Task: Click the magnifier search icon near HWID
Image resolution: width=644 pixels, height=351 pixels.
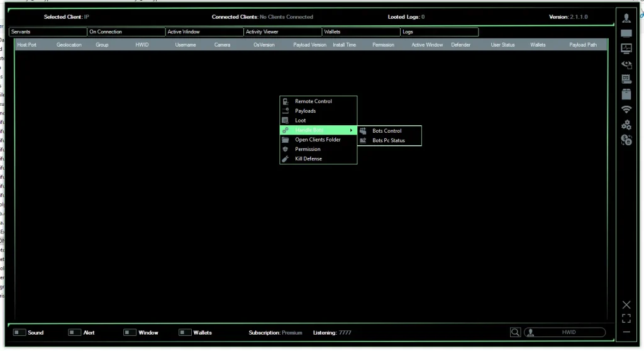Action: tap(515, 332)
